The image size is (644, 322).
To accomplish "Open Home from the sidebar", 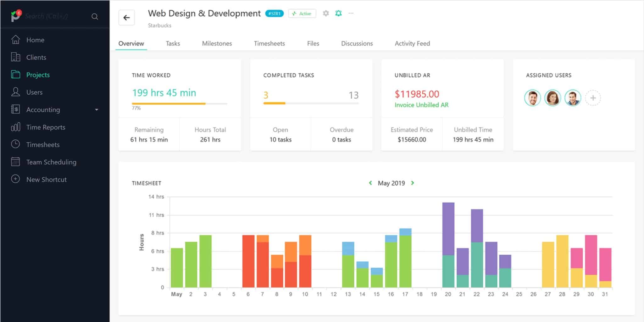I will [35, 40].
